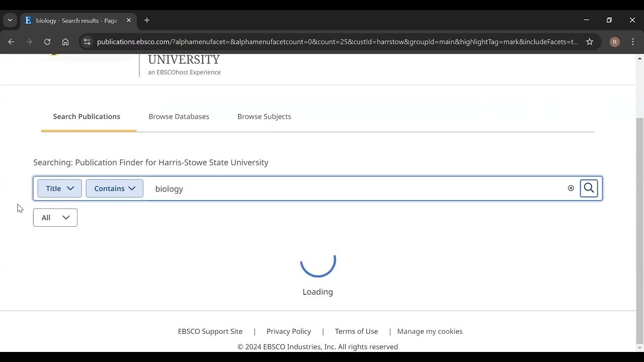
Task: Close the biology search results tab
Action: (x=129, y=21)
